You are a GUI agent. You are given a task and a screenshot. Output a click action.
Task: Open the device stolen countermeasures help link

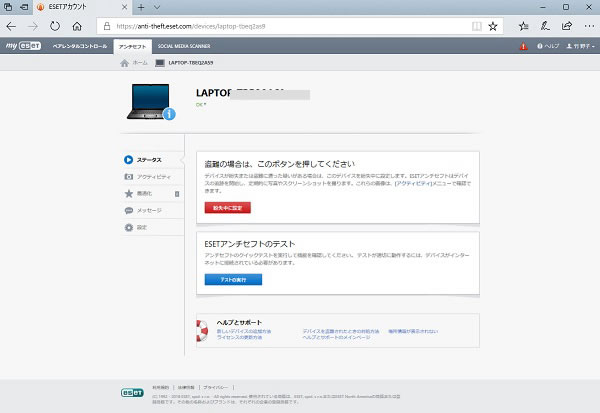tap(341, 331)
